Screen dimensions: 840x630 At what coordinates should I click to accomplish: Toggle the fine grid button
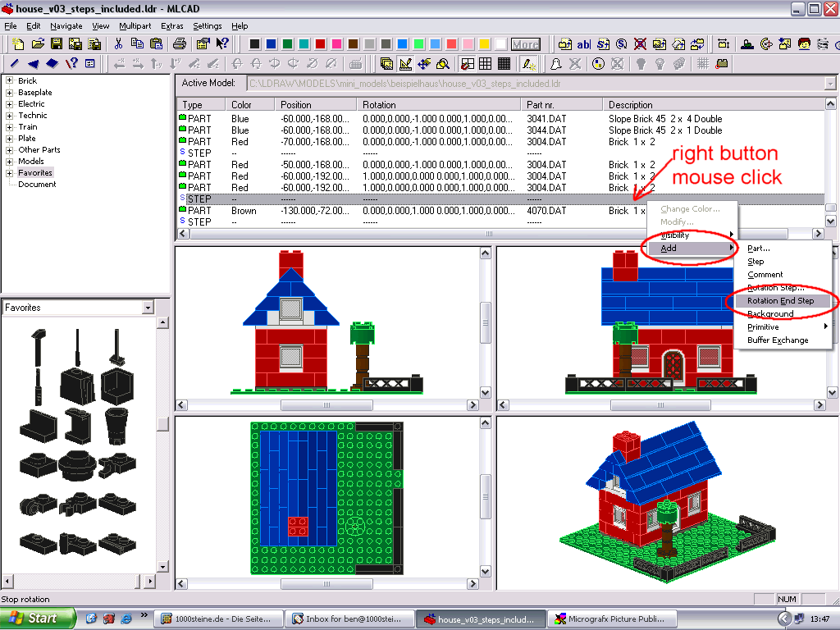coord(504,64)
